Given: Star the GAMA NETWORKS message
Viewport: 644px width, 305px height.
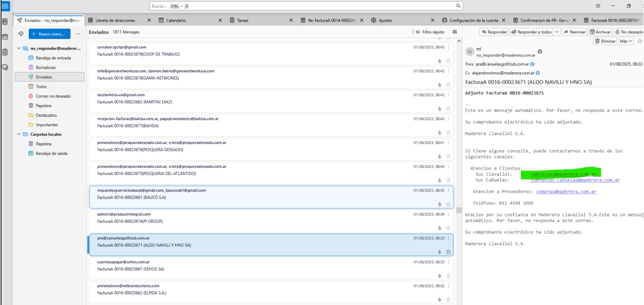Looking at the screenshot, I should pos(448,85).
